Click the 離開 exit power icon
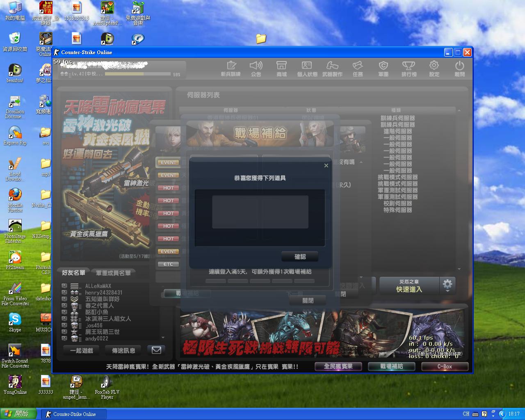This screenshot has height=420, width=525. tap(459, 68)
